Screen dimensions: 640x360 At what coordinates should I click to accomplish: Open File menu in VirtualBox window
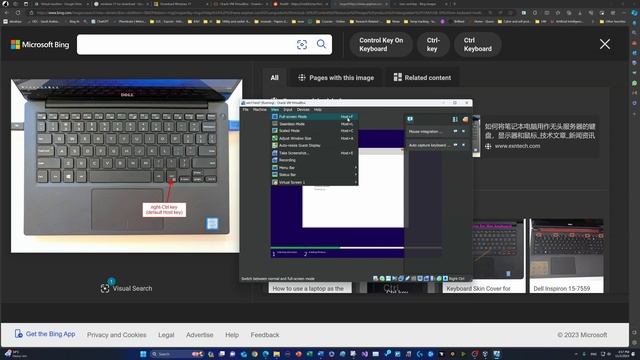(x=245, y=110)
